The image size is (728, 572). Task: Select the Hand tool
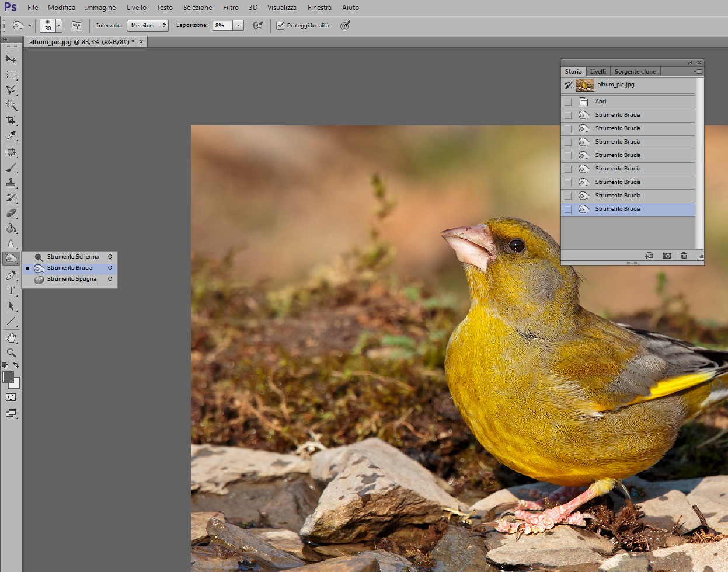point(11,338)
